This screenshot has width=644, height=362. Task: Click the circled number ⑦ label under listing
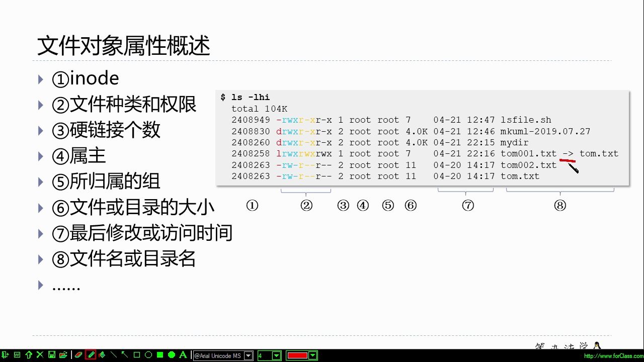point(468,205)
